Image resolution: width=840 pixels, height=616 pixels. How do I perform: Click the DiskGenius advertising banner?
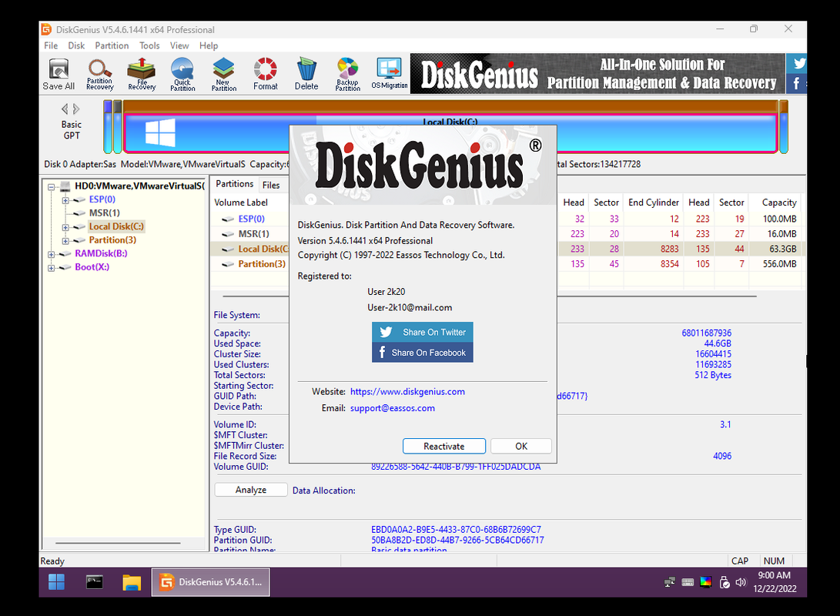pyautogui.click(x=597, y=73)
